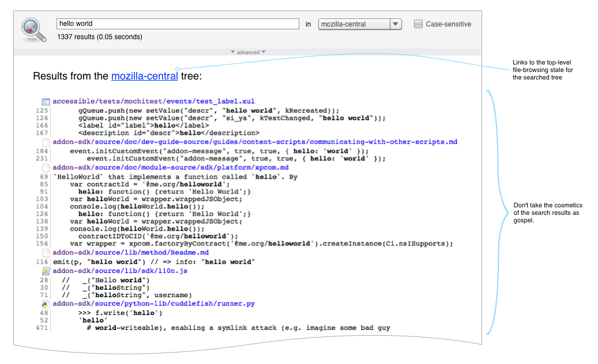Go to line 28 Hello world comment
Viewport: 598px width, 364px height.
pyautogui.click(x=44, y=280)
